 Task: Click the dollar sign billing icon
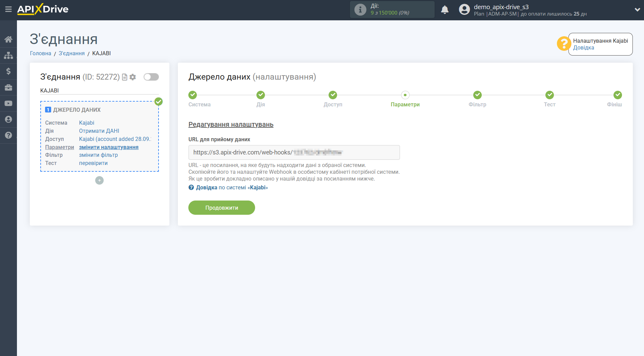tap(8, 71)
